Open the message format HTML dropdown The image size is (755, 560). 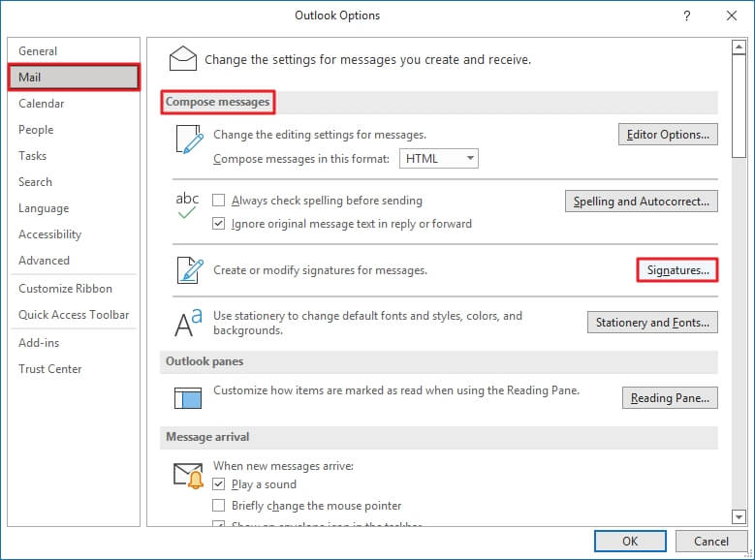coord(439,159)
